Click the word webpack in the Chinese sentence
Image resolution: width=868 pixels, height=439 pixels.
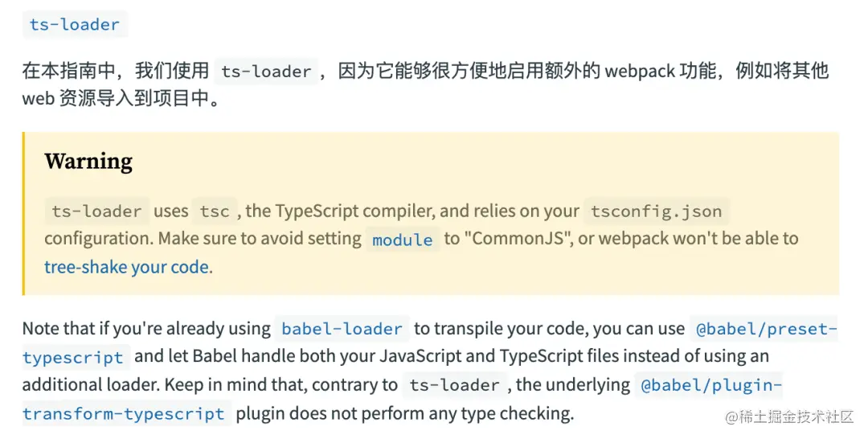click(x=640, y=72)
